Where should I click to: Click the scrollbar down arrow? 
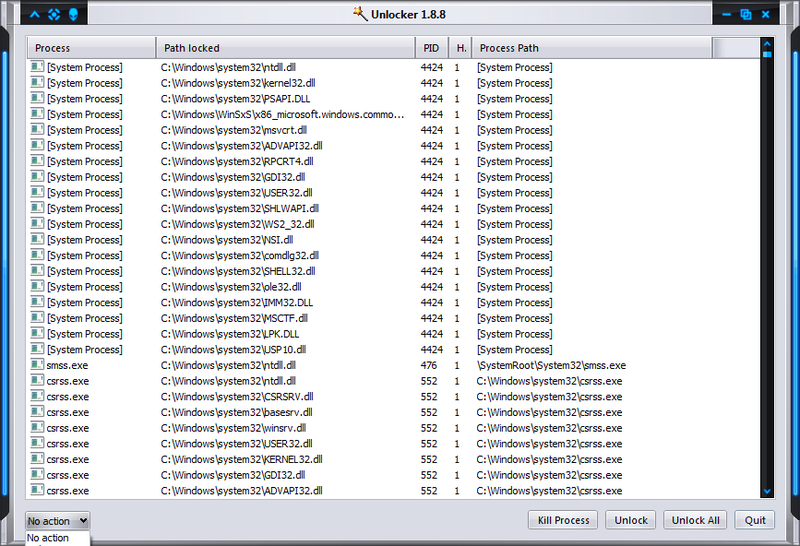767,491
